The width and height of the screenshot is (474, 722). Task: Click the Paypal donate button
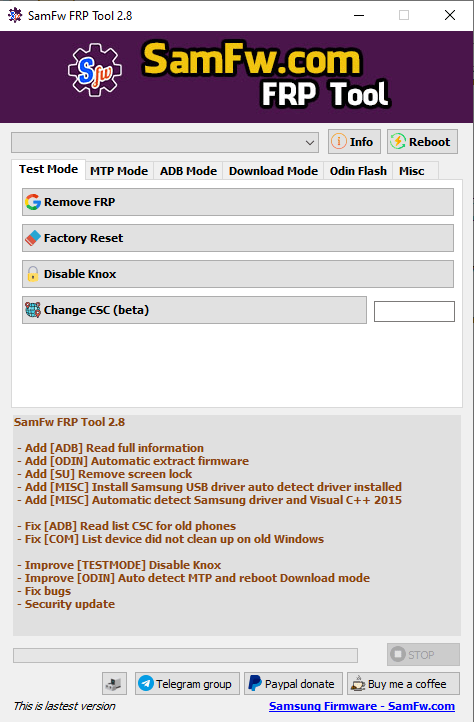click(293, 684)
